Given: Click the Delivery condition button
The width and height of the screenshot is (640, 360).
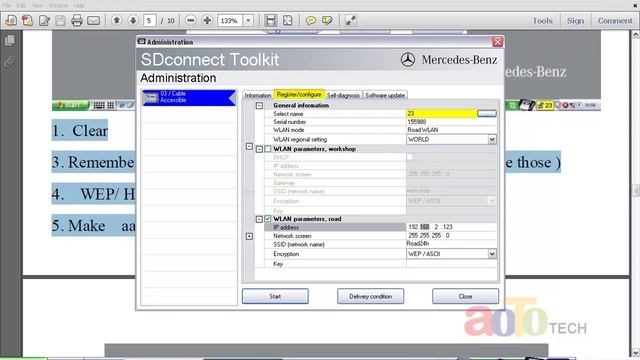Looking at the screenshot, I should (x=370, y=296).
